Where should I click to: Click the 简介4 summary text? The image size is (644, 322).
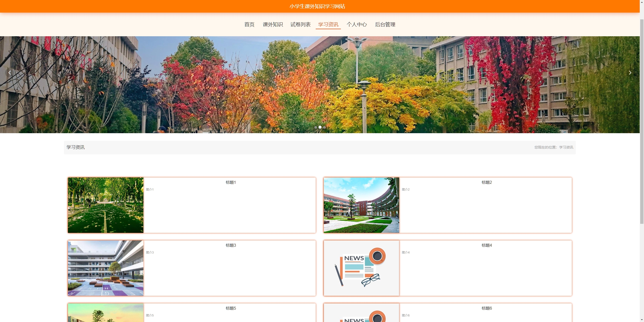pyautogui.click(x=406, y=253)
